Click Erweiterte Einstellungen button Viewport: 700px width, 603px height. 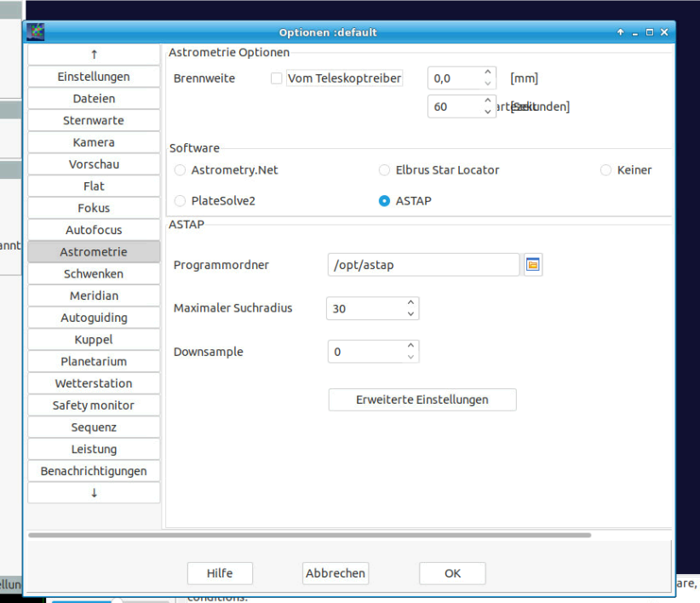[x=422, y=399]
